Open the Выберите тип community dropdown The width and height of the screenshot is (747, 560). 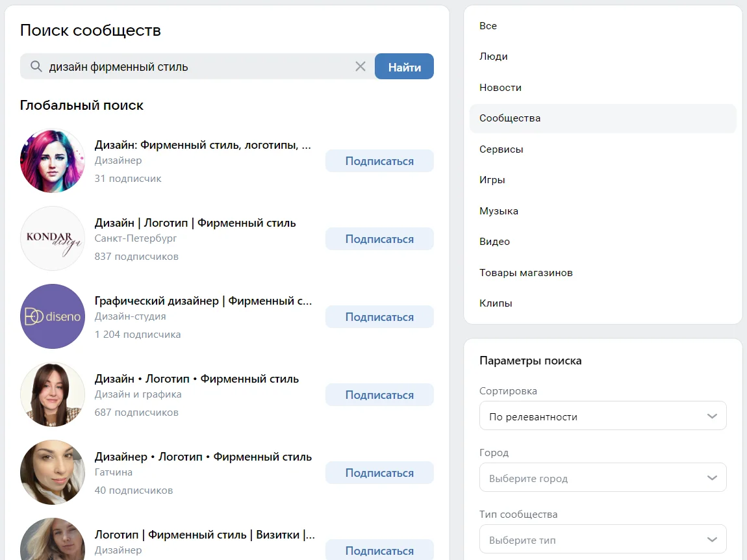pyautogui.click(x=602, y=540)
